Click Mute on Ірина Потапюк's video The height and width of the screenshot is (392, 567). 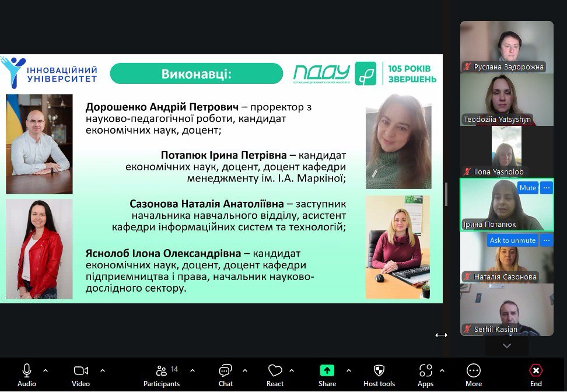[527, 188]
